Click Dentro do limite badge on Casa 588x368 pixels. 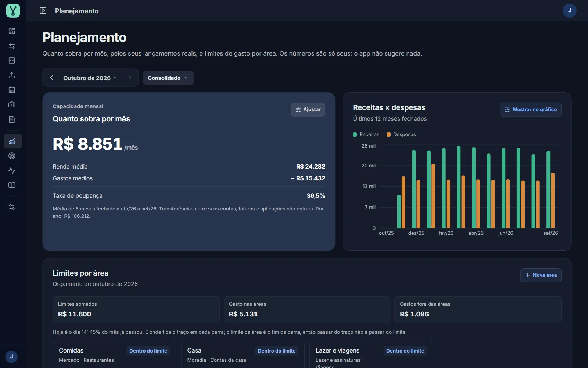tap(277, 351)
